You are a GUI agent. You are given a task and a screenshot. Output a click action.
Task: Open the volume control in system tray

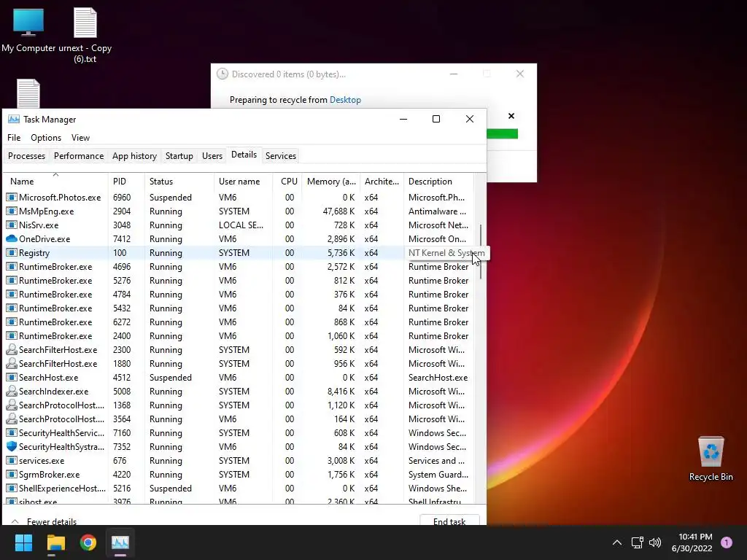coord(655,542)
